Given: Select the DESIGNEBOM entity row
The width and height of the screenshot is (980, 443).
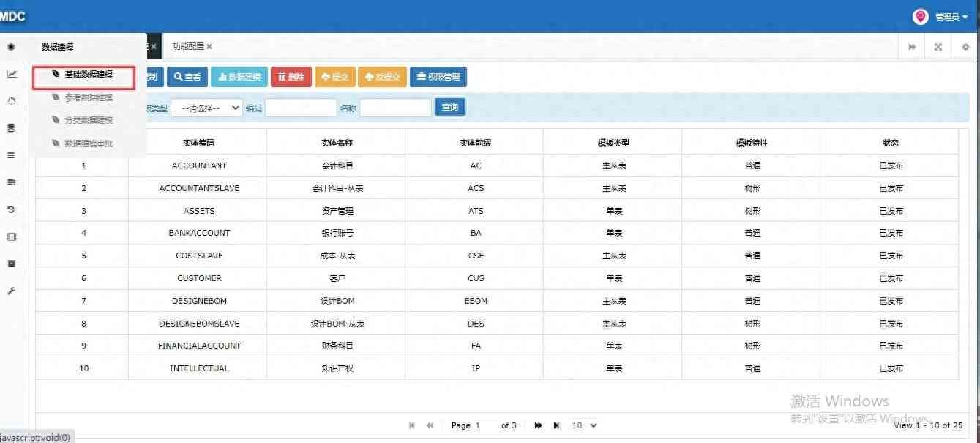Looking at the screenshot, I should [497, 301].
